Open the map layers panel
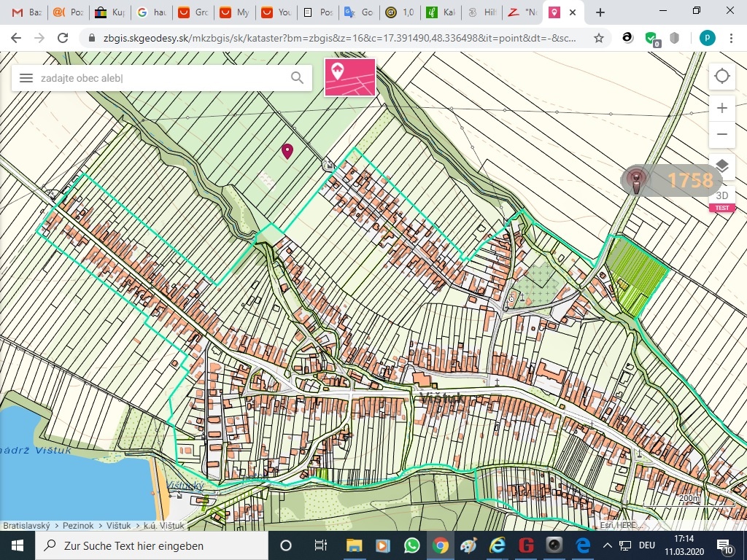Screen dimensions: 747x560 (721, 166)
